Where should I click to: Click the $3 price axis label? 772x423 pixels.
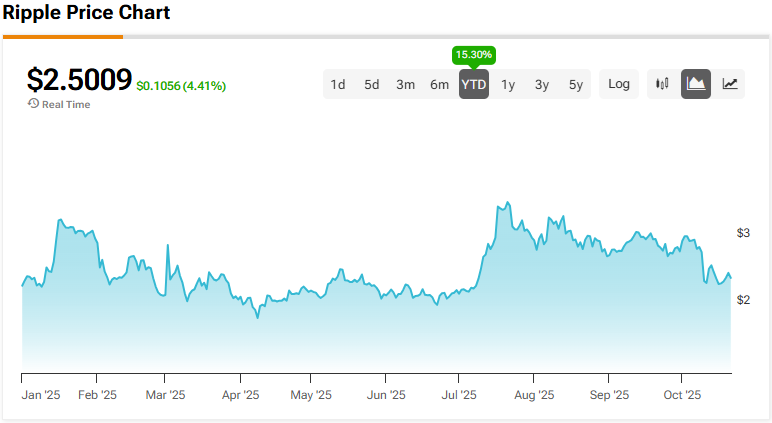743,233
